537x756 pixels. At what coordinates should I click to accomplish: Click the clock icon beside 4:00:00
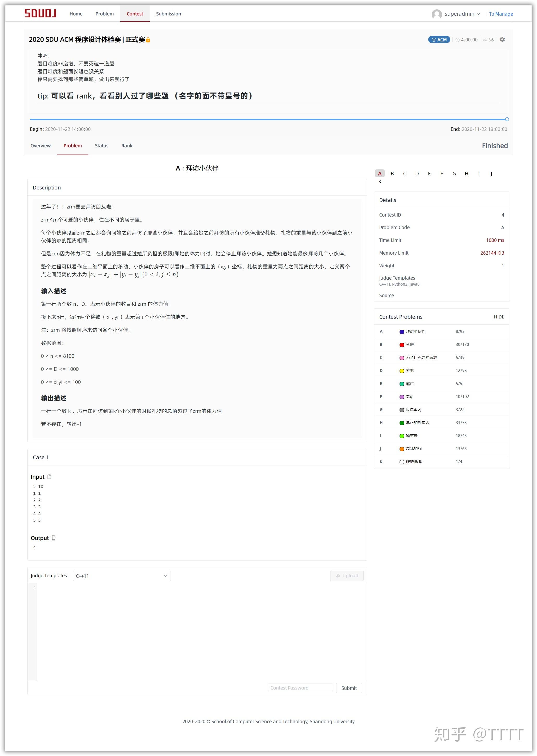click(458, 40)
